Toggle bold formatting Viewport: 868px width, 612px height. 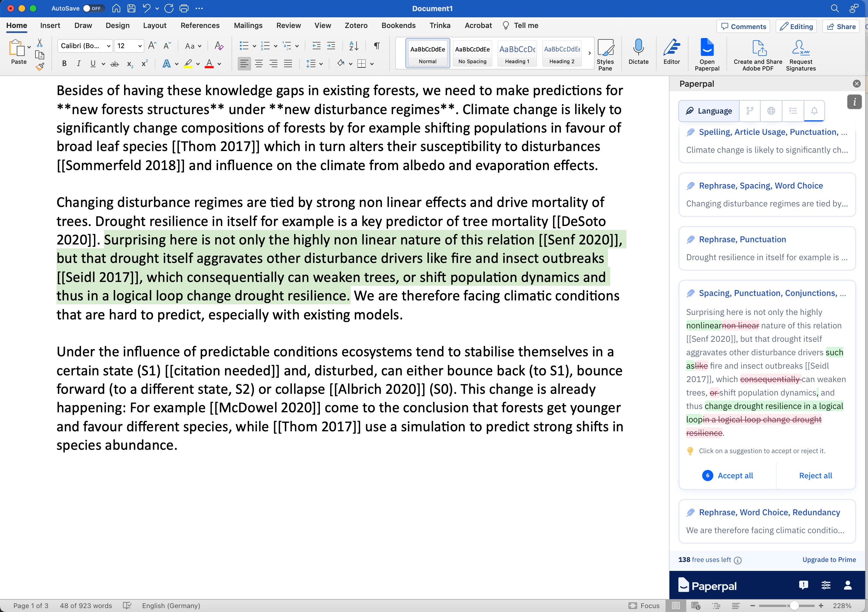[x=64, y=63]
